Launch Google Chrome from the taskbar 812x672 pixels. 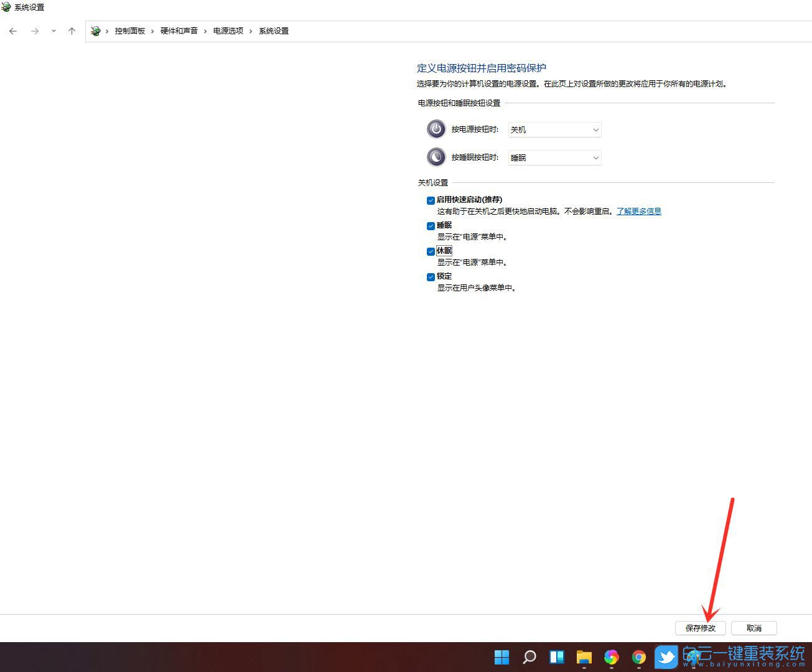638,657
